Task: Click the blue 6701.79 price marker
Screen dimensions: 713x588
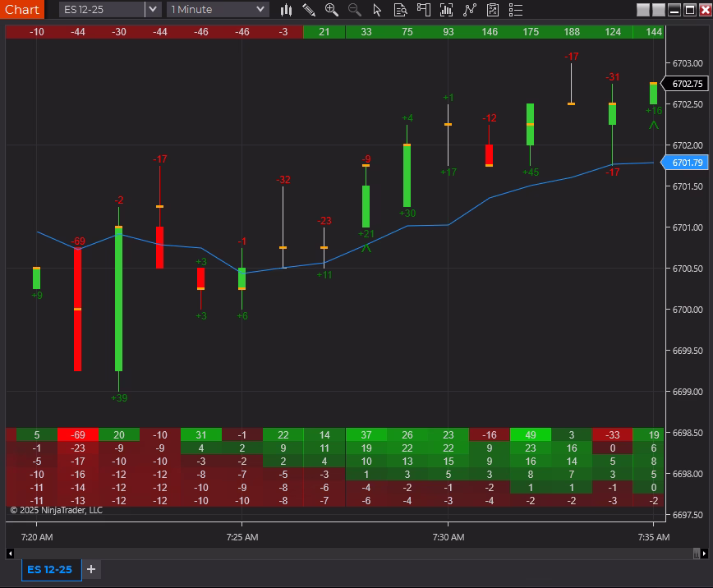Action: 688,163
